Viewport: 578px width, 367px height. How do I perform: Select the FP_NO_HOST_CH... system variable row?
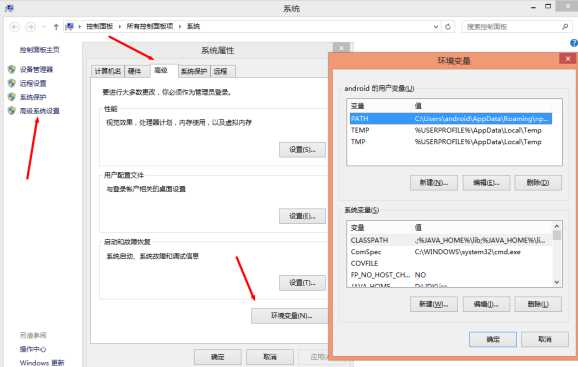coord(450,275)
